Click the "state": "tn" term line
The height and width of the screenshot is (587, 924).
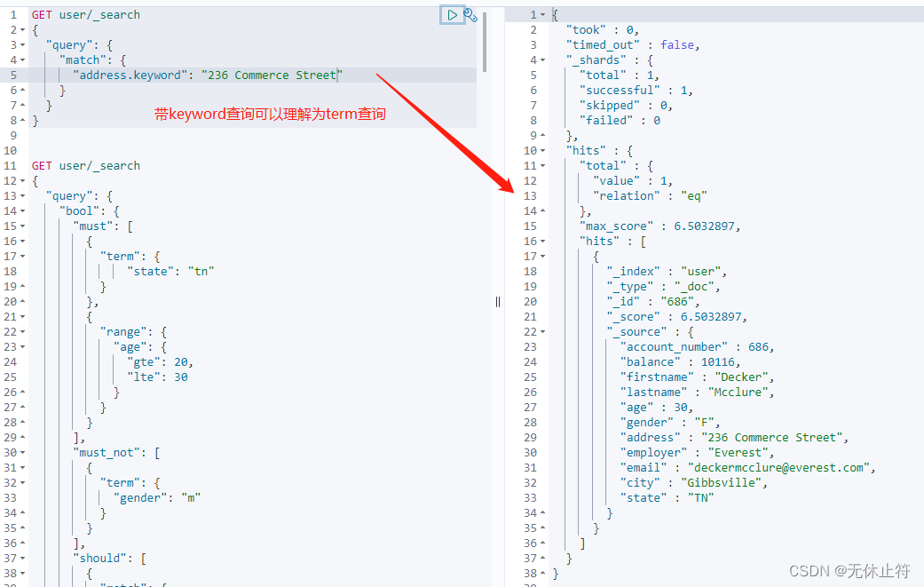170,271
